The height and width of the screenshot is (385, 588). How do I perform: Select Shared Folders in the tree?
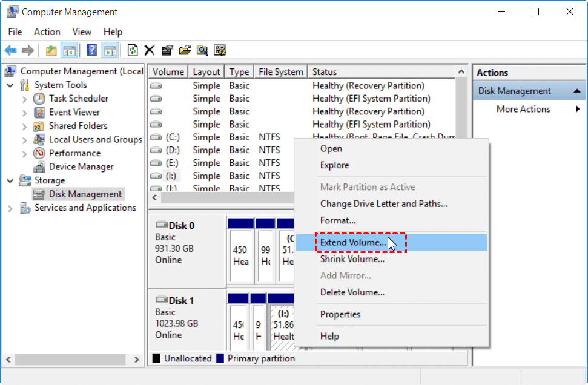point(78,126)
